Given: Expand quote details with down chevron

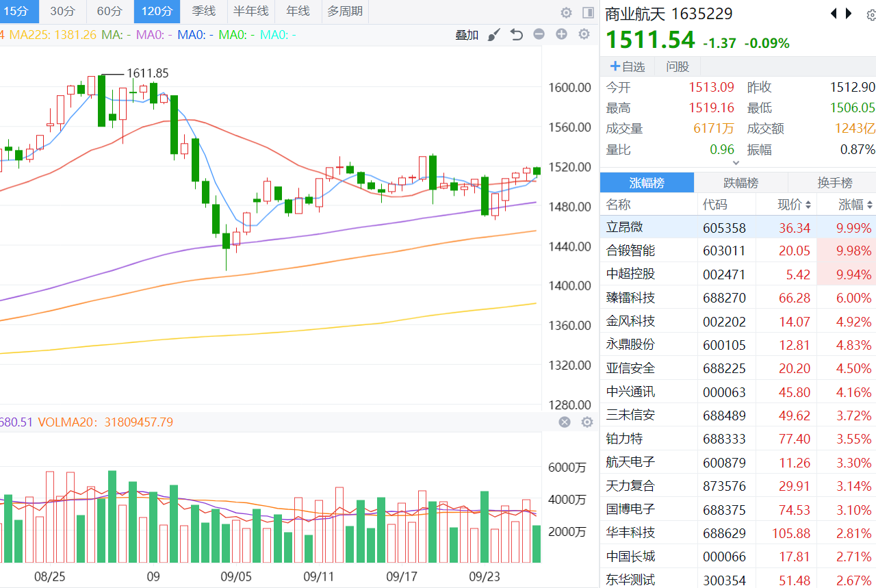Looking at the screenshot, I should 736,163.
